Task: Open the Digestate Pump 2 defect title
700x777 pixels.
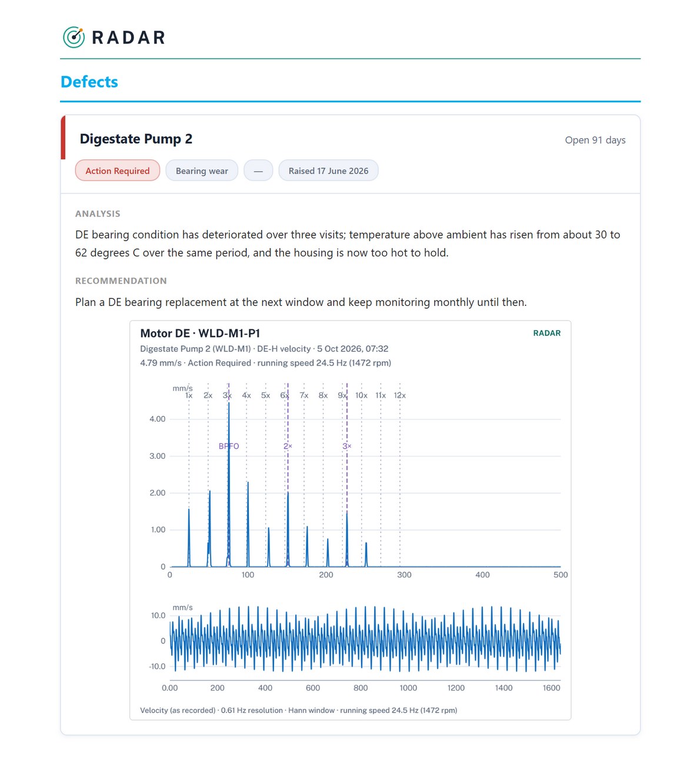Action: (136, 139)
